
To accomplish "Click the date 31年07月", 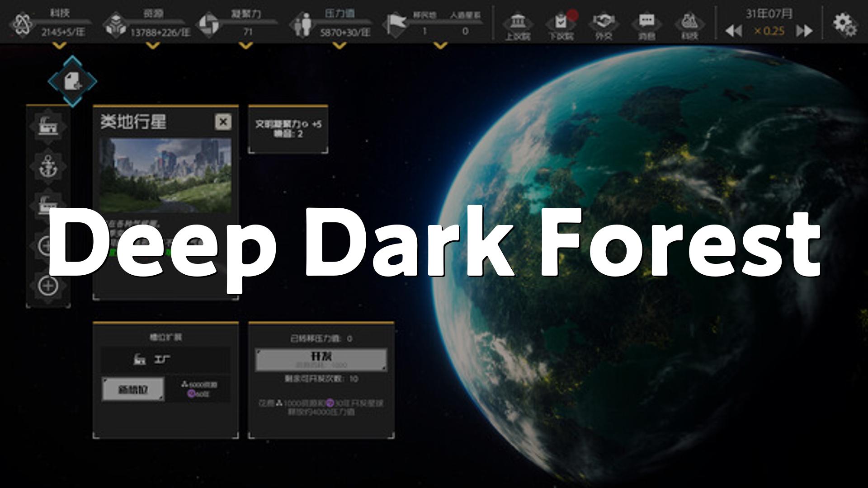I will pos(769,14).
